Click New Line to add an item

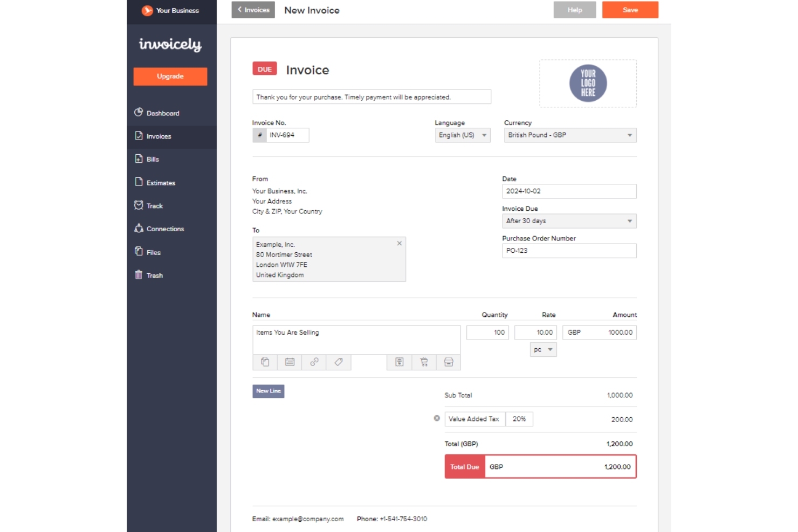[x=268, y=391]
